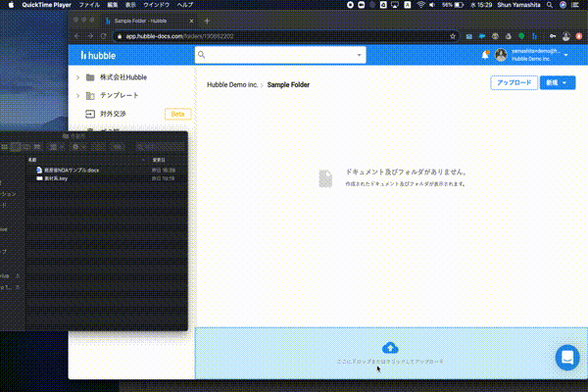
Task: Open the Finder action gear dropdown
Action: coord(78,147)
